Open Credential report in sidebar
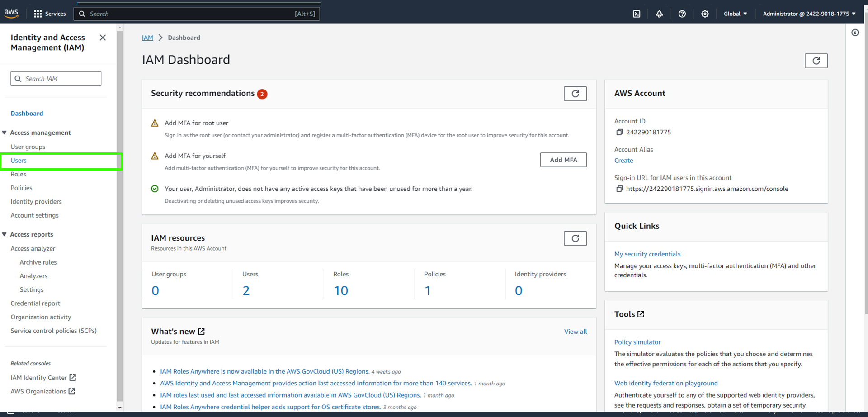The height and width of the screenshot is (417, 868). pos(35,303)
